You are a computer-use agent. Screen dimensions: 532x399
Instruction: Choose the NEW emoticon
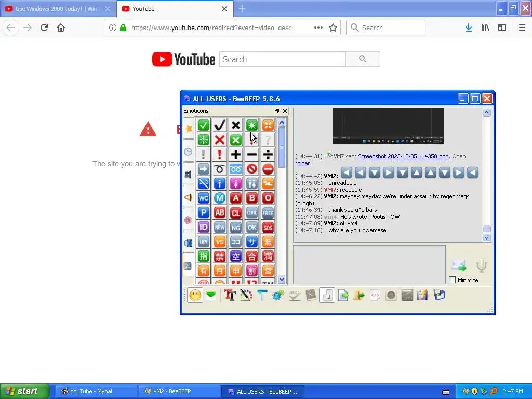coord(220,228)
